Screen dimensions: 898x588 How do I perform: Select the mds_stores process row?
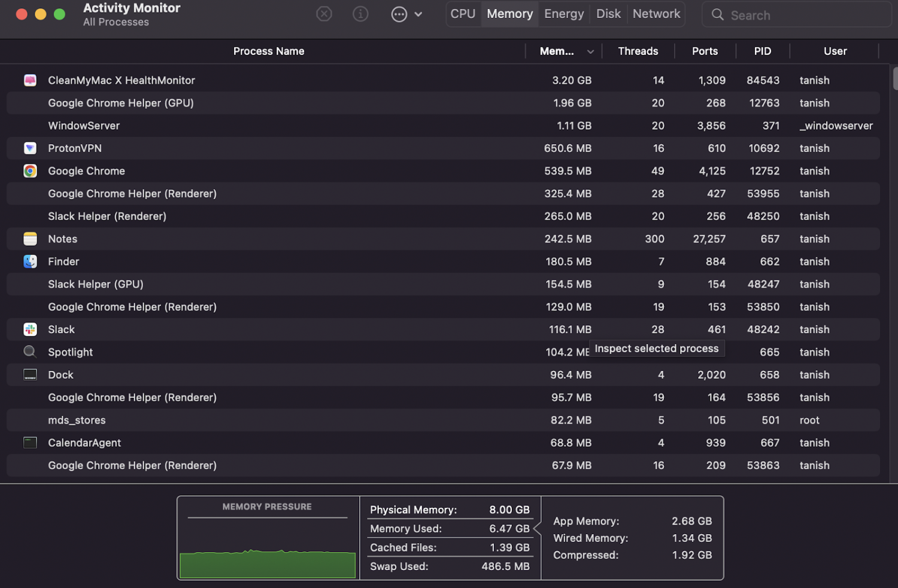click(443, 420)
